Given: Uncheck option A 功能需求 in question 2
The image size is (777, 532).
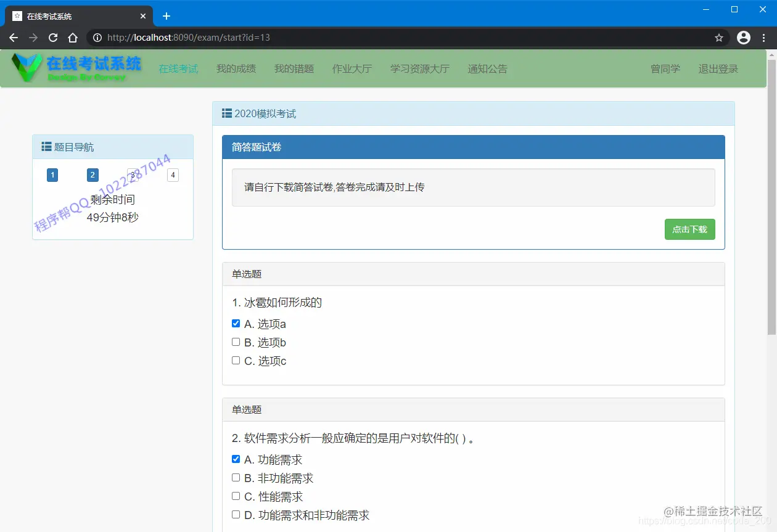Looking at the screenshot, I should click(236, 458).
